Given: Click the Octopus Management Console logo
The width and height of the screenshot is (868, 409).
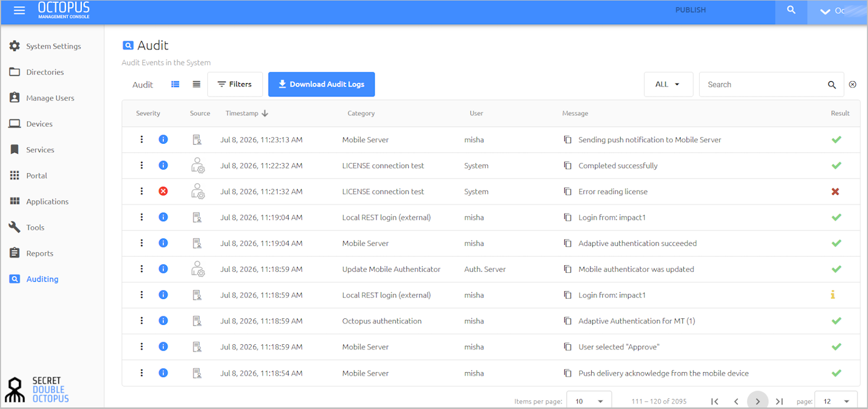Looking at the screenshot, I should tap(64, 10).
